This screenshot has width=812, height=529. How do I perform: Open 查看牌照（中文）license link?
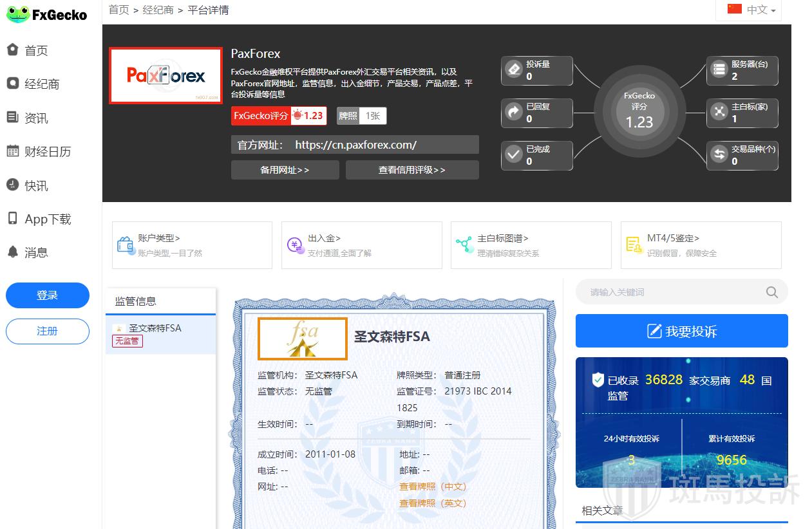[432, 487]
